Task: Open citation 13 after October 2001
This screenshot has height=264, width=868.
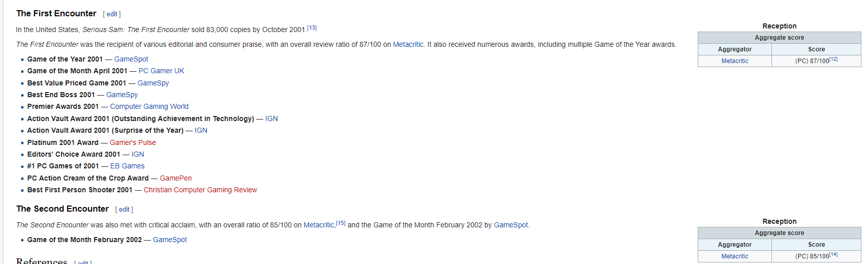Action: [312, 28]
